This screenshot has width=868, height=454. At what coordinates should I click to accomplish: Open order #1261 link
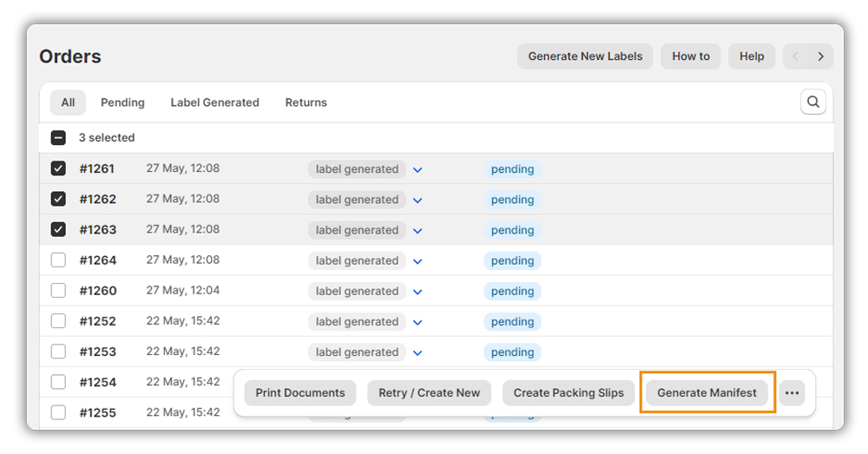pyautogui.click(x=97, y=169)
